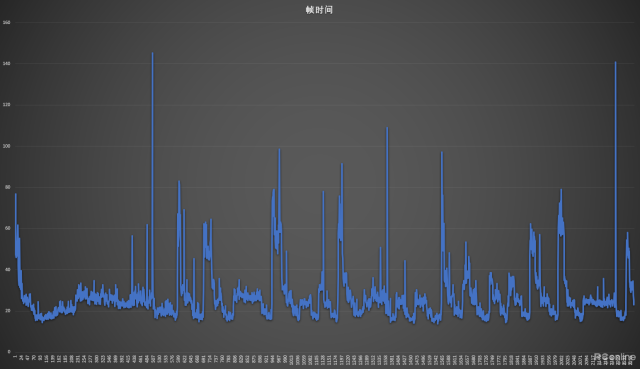
Task: Click the far-right spike peaking near 141
Action: [x=616, y=184]
